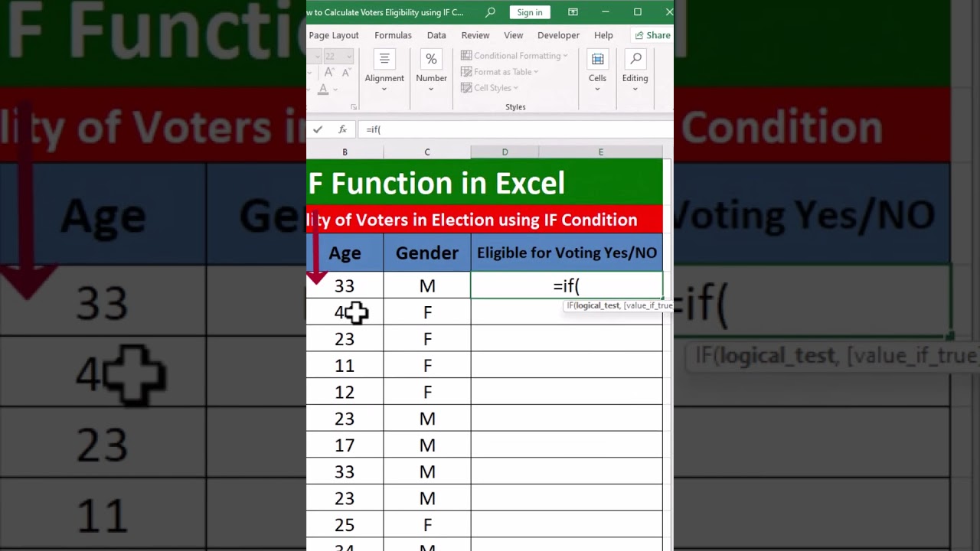Open the View tab
Image resolution: width=980 pixels, height=551 pixels.
[x=514, y=35]
